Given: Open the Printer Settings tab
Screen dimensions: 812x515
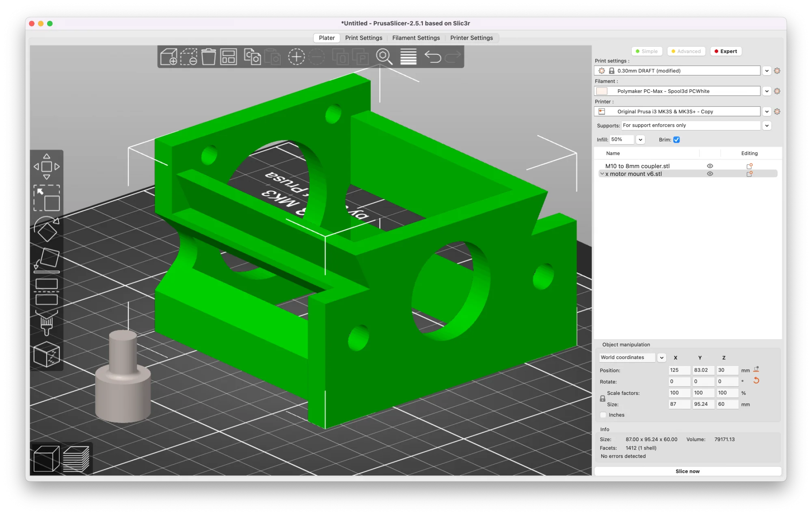Looking at the screenshot, I should (471, 38).
